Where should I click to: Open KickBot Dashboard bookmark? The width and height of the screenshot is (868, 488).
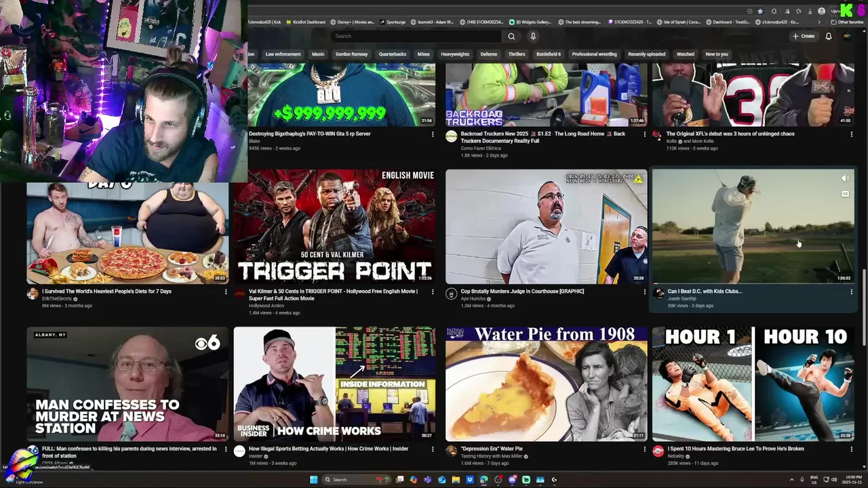click(305, 22)
